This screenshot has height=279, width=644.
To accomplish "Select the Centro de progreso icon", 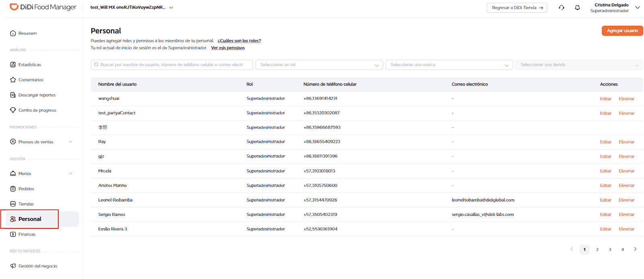I will [13, 110].
